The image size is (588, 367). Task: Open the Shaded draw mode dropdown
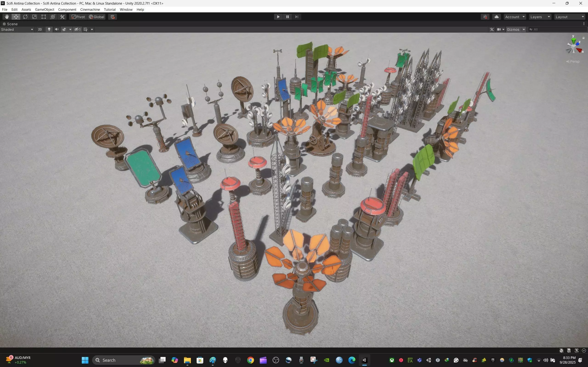point(17,29)
